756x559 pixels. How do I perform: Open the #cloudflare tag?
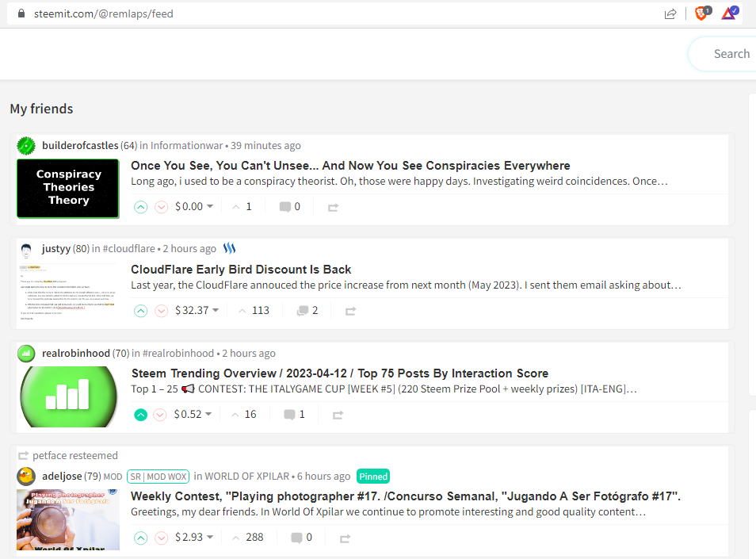tap(128, 248)
